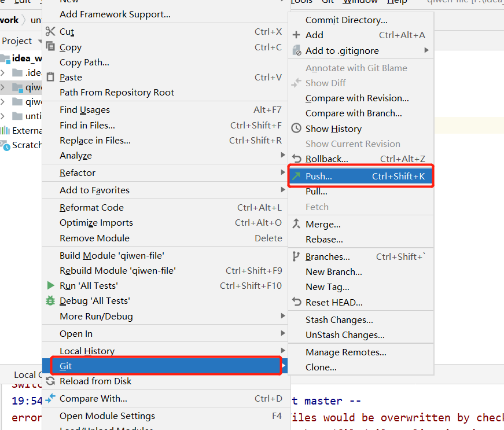Expand the .idea folder tree node
This screenshot has width=504, height=430.
click(3, 72)
